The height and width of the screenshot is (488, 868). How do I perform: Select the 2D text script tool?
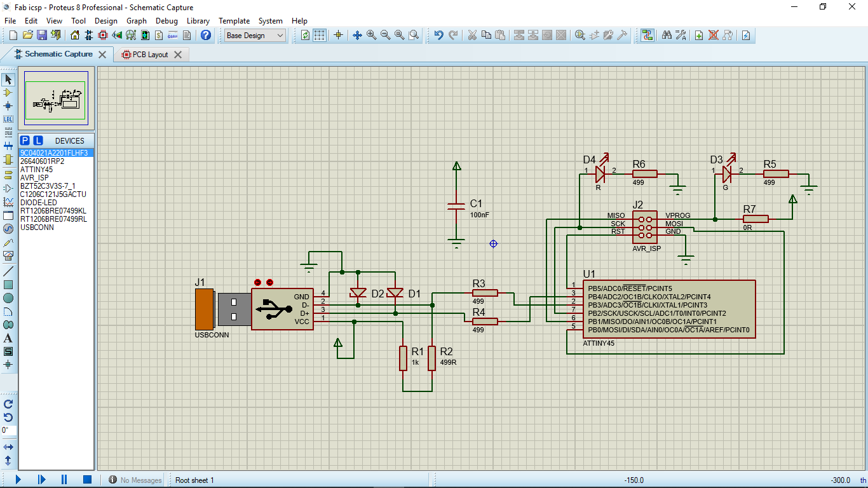click(x=8, y=338)
